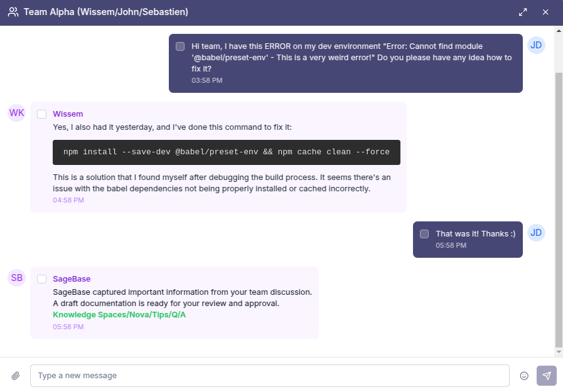Click 'That was it! Thanks :)' text

point(475,234)
